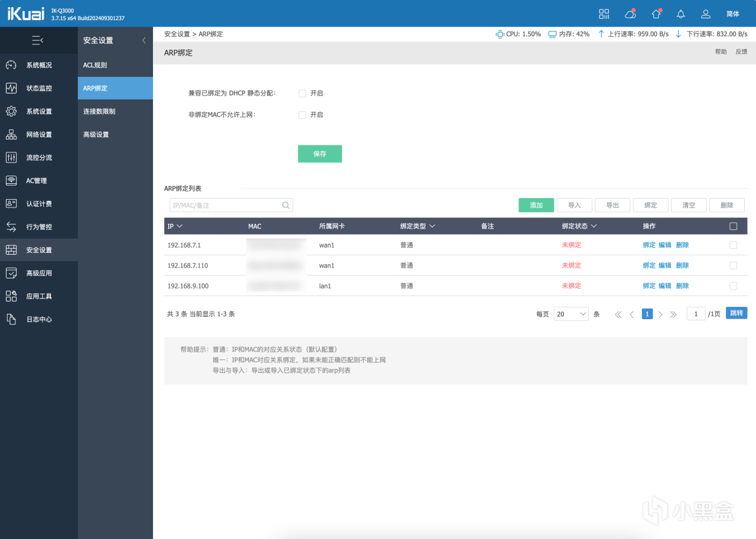Go to the last page double arrow
Viewport: 756px width, 539px height.
[x=673, y=314]
